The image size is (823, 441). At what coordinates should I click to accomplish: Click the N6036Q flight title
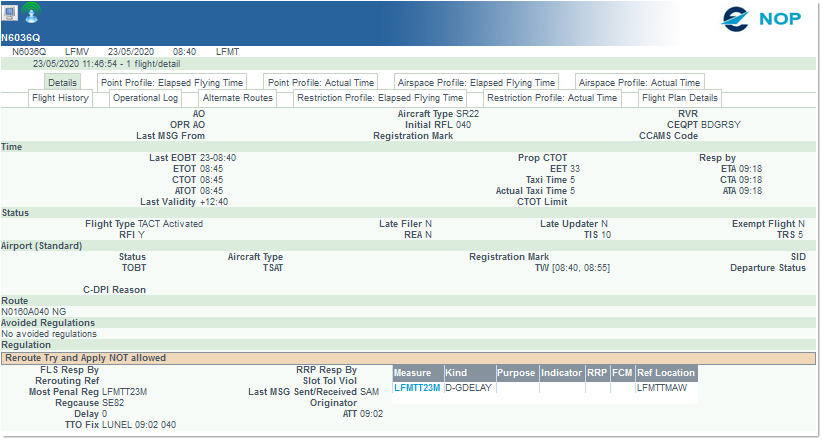(x=21, y=38)
